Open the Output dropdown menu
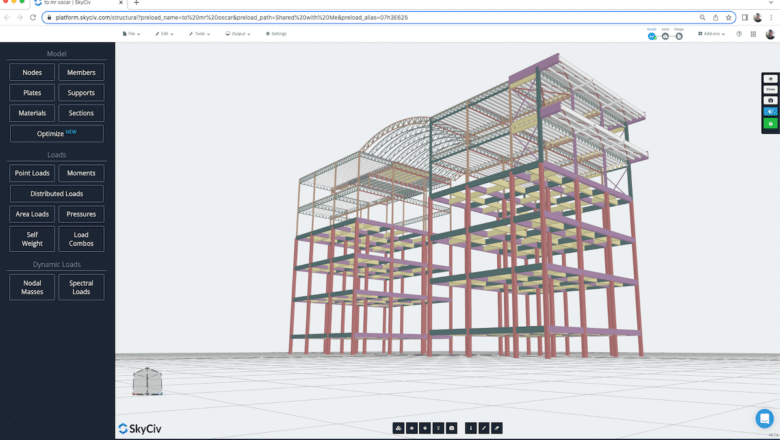The width and height of the screenshot is (780, 440). [238, 34]
